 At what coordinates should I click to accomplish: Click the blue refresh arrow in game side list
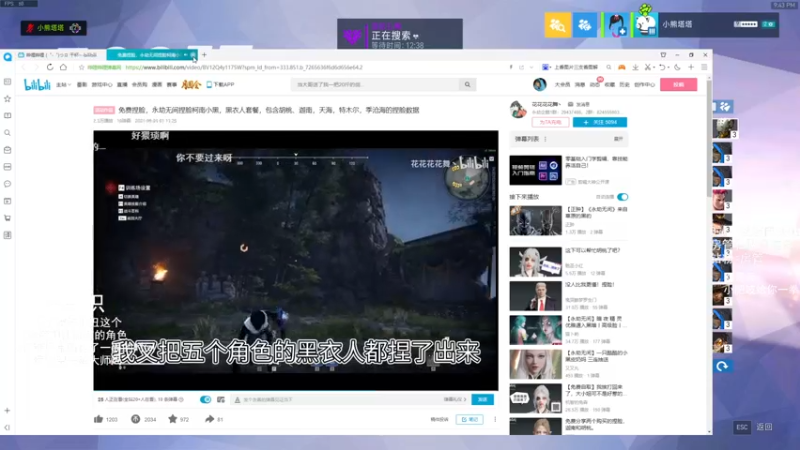[722, 366]
